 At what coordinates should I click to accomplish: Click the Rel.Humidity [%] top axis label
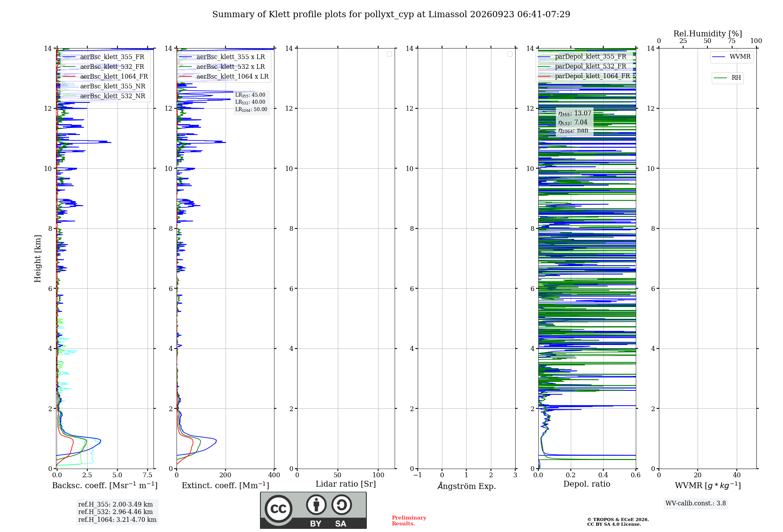[x=708, y=34]
